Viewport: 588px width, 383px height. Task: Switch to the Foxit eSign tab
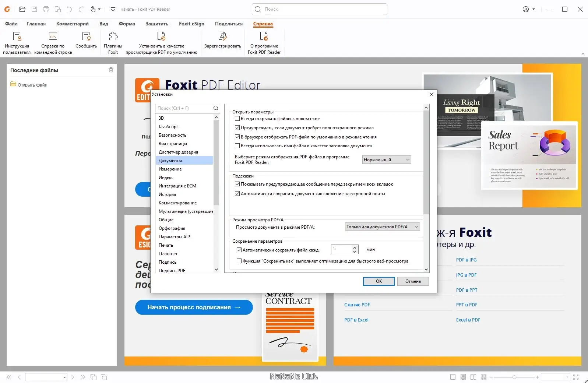tap(191, 24)
